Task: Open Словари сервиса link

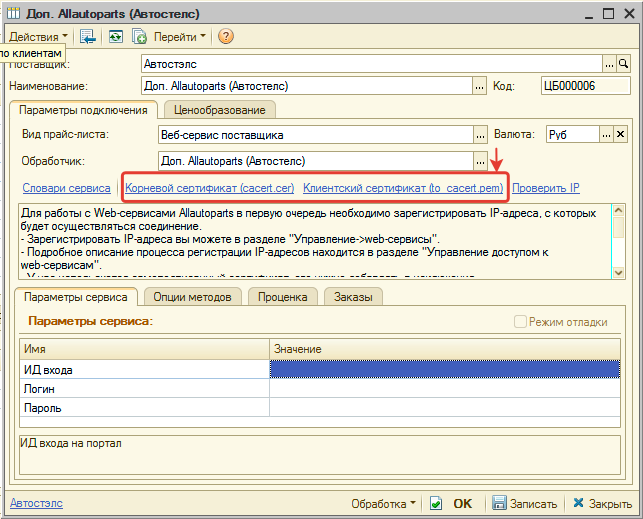Action: coord(66,188)
